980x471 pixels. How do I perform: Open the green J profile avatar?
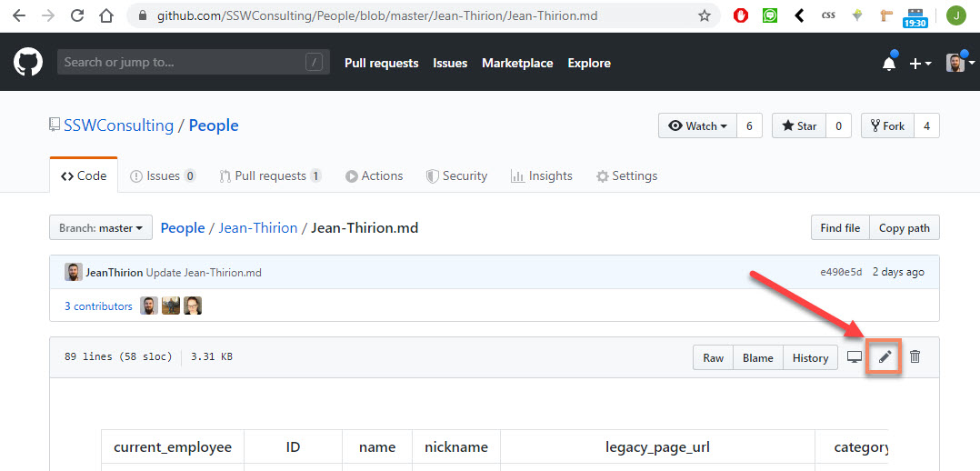pos(956,15)
